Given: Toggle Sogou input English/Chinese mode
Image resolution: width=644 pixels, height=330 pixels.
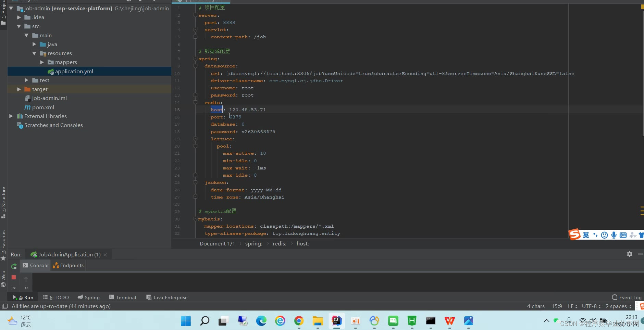Looking at the screenshot, I should coord(586,235).
